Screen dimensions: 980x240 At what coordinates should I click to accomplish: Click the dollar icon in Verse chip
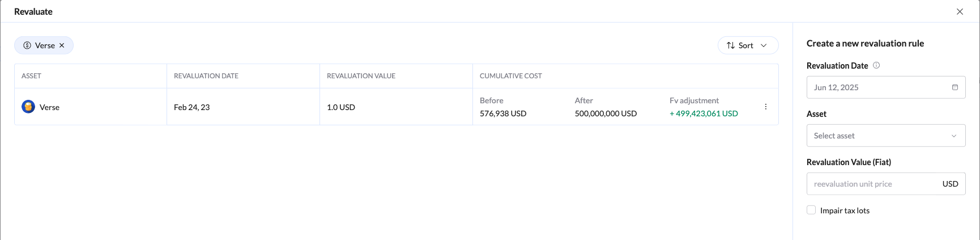(x=27, y=45)
